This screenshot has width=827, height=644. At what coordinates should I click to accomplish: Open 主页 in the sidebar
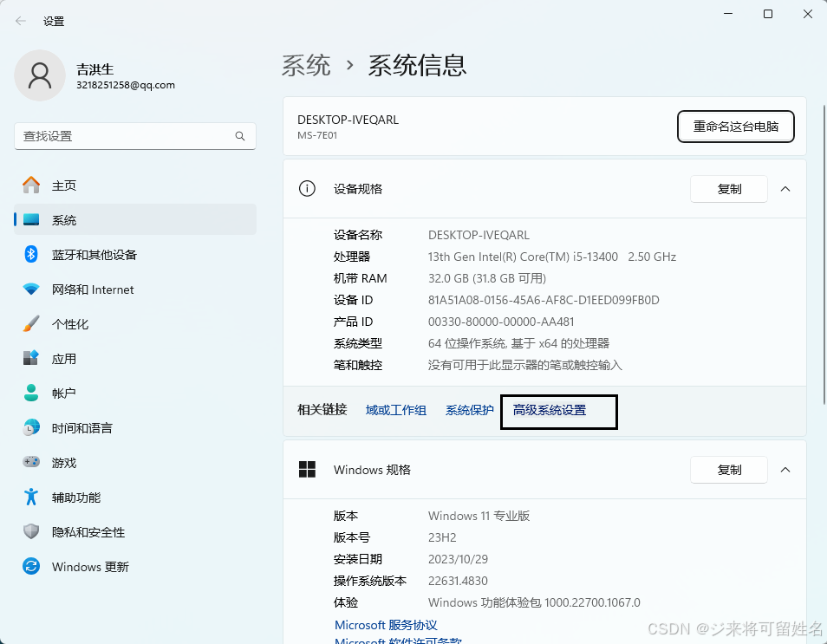(135, 185)
